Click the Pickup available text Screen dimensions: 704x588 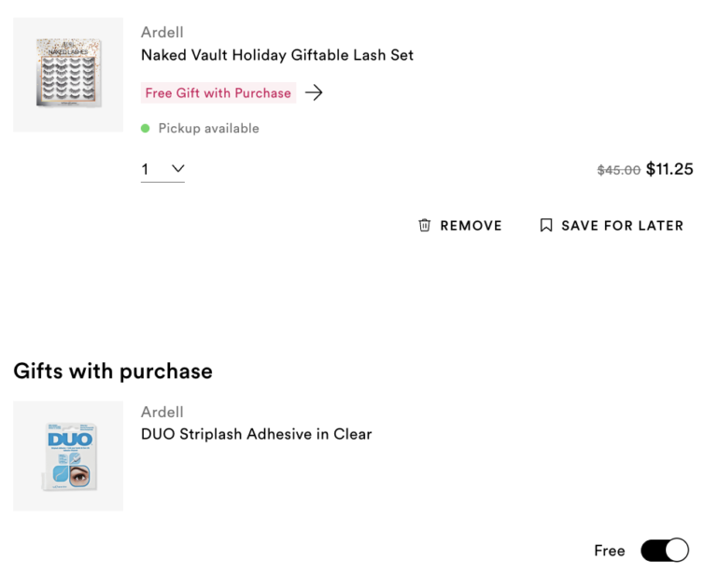tap(208, 128)
